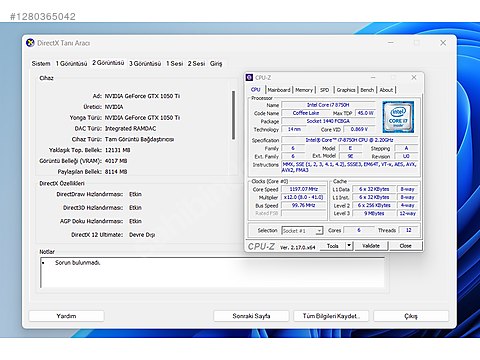Click the 1197.07 MHz core speed value
This screenshot has height=360, width=480.
point(304,189)
